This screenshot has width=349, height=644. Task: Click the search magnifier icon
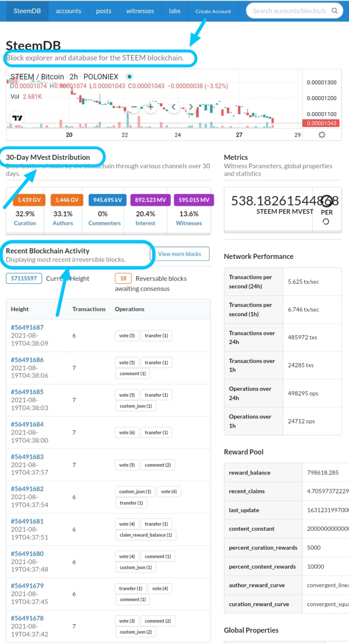coord(335,11)
